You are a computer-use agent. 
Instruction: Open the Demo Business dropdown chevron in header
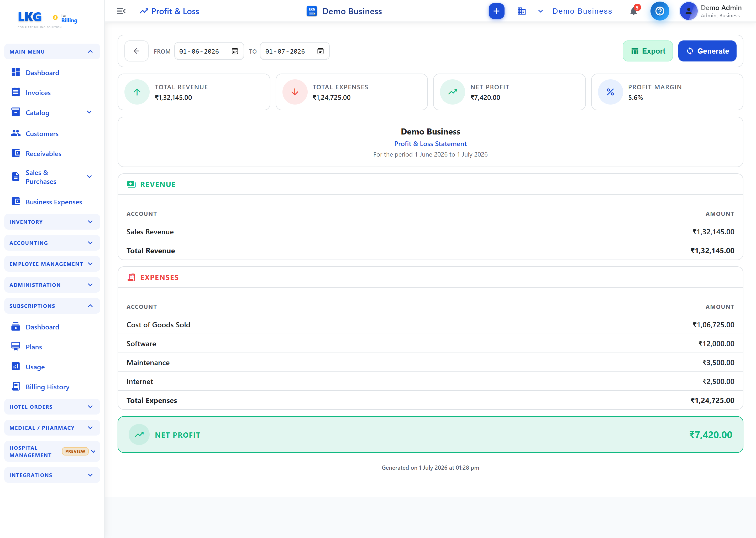coord(540,11)
